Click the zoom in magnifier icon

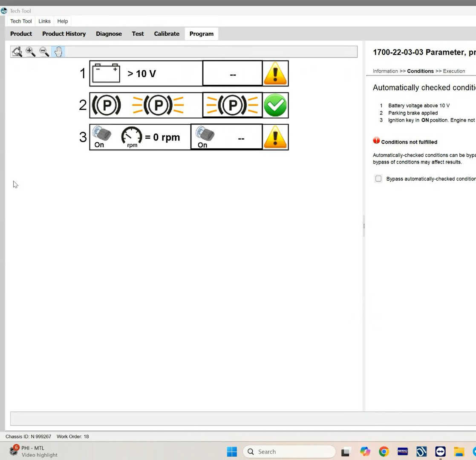[x=31, y=52]
